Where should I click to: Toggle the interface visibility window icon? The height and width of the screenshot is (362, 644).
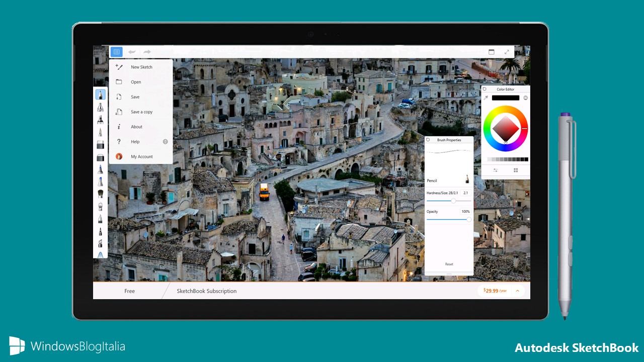pyautogui.click(x=492, y=52)
